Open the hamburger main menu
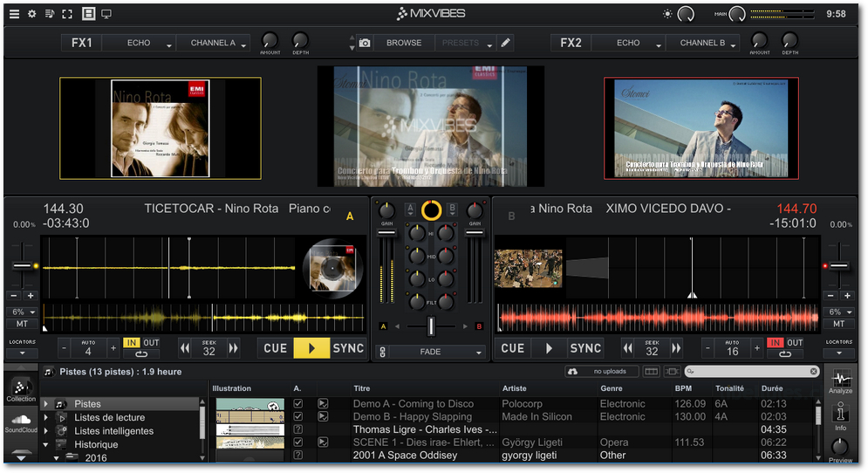This screenshot has width=868, height=473. pyautogui.click(x=14, y=14)
